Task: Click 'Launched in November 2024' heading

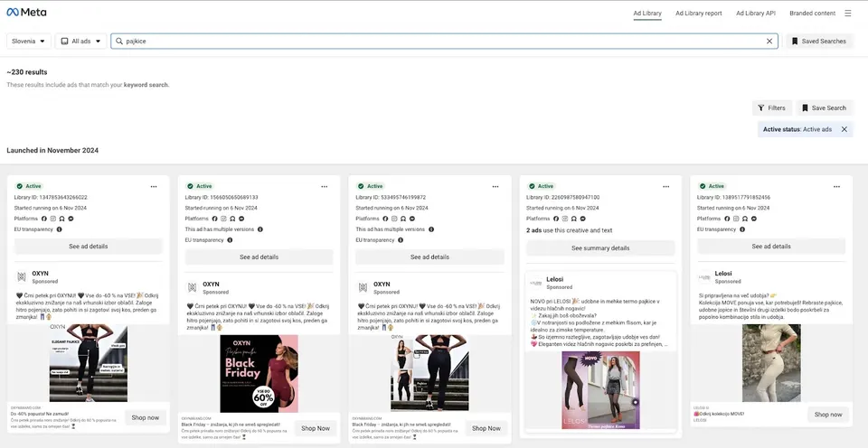Action: pos(52,151)
